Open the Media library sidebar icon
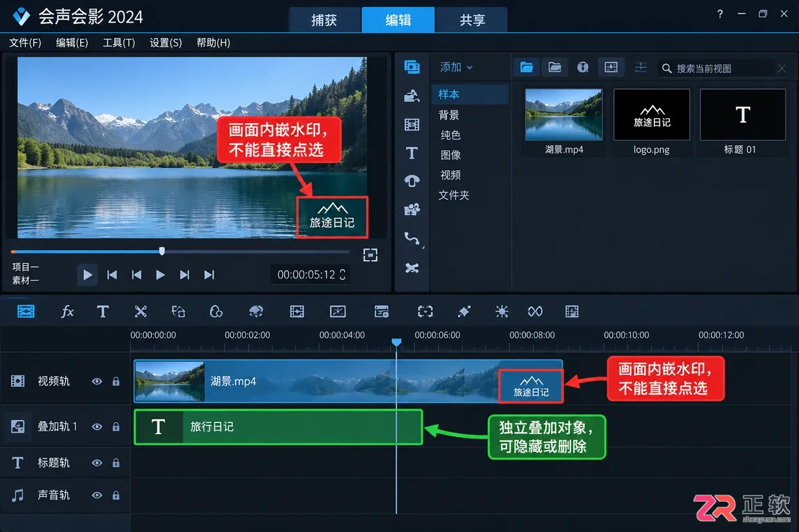Screen dimensions: 799x532 coord(412,67)
